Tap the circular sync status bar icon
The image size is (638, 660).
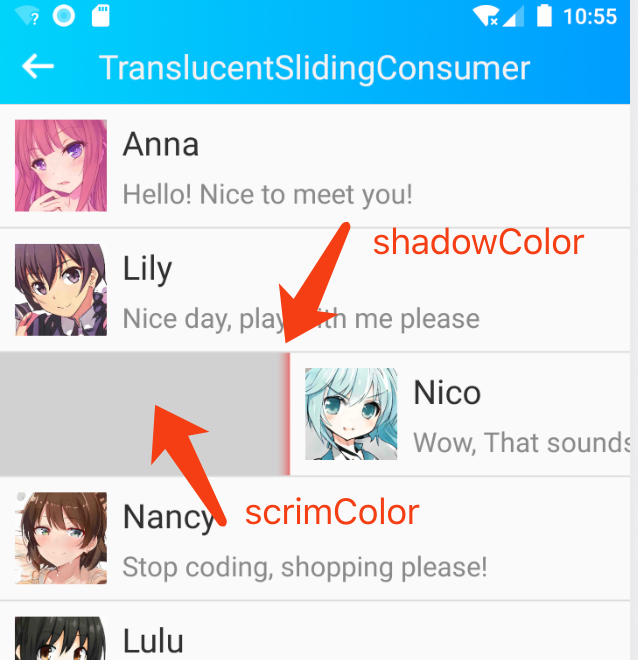[x=64, y=16]
